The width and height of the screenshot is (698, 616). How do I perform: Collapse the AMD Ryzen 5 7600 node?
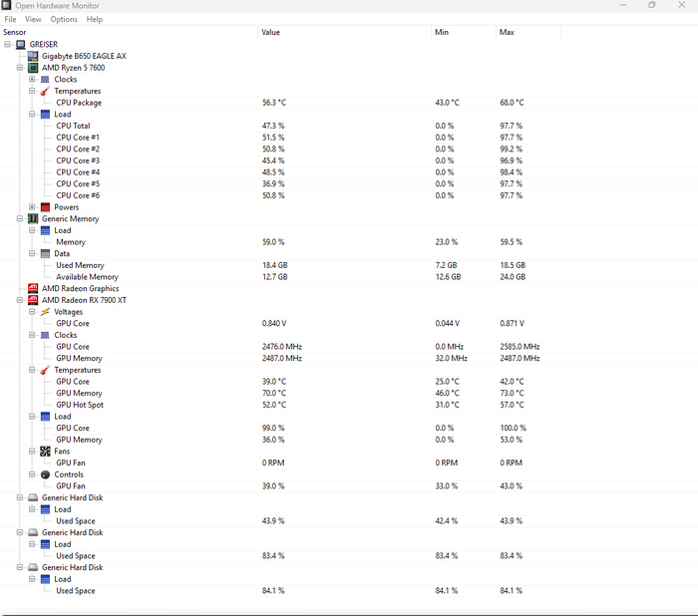pyautogui.click(x=20, y=68)
